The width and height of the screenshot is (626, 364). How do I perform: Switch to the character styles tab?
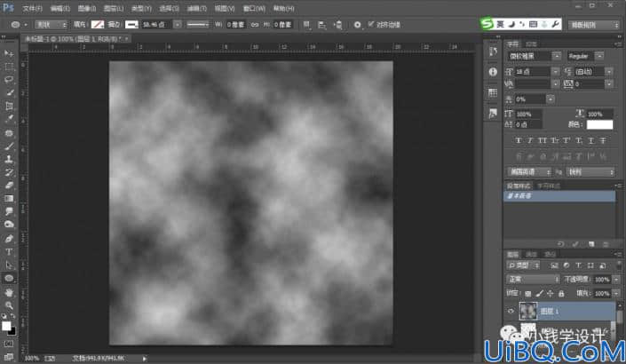(549, 186)
